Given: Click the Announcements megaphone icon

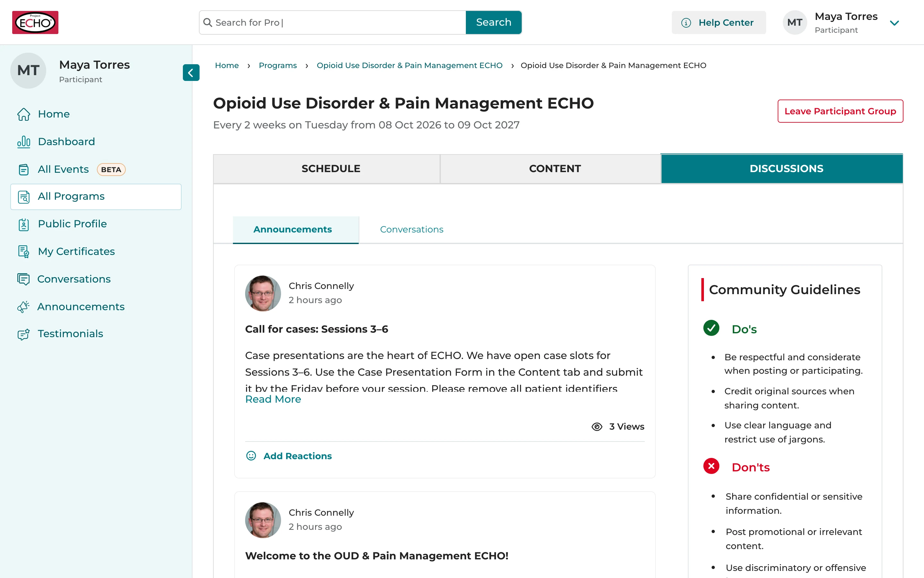Looking at the screenshot, I should point(23,307).
